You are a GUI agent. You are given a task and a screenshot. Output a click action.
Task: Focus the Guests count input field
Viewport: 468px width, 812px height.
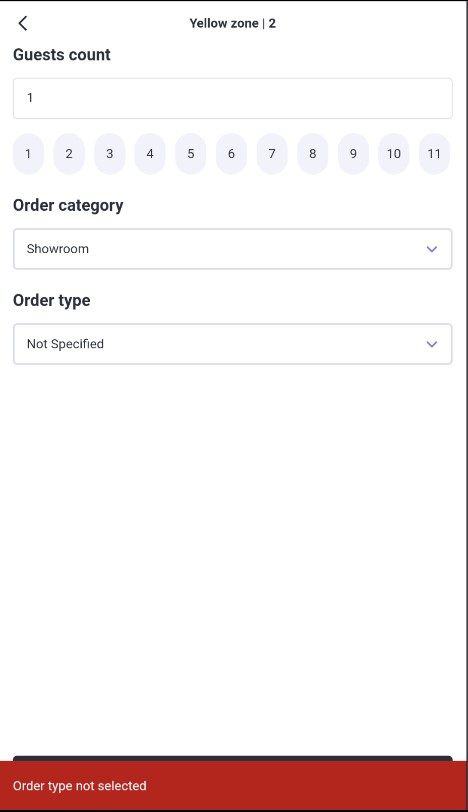coord(232,98)
